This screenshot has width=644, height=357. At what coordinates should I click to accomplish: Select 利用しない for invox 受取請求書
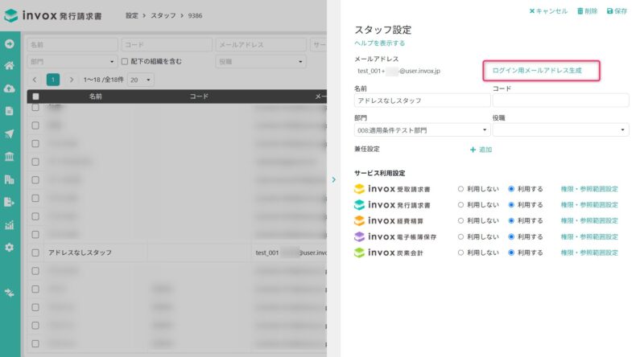460,189
